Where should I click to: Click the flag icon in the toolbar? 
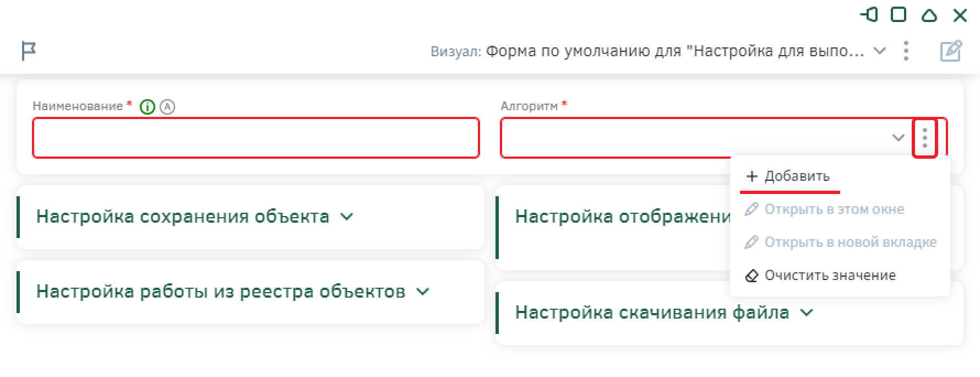(29, 51)
